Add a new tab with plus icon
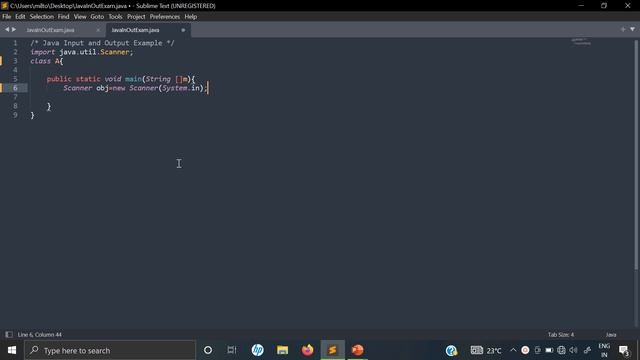The width and height of the screenshot is (640, 360). [x=622, y=29]
